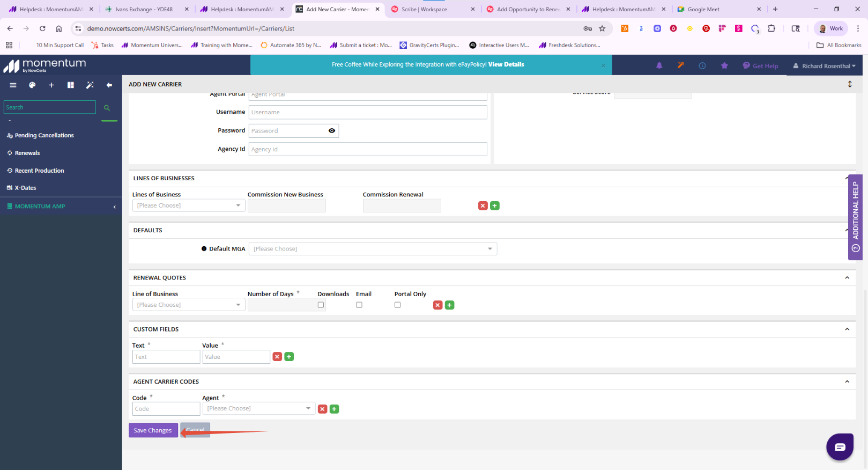Screen dimensions: 868x470
Task: Click the Get Help link
Action: (760, 66)
